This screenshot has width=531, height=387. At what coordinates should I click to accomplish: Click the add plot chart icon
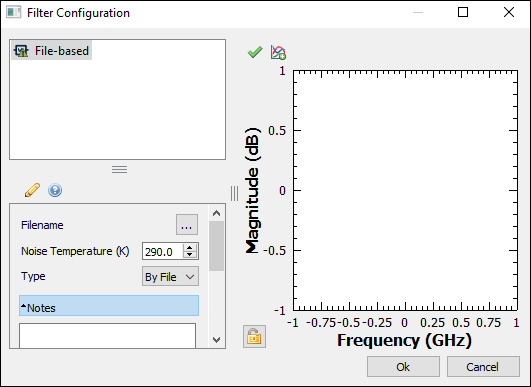point(278,52)
